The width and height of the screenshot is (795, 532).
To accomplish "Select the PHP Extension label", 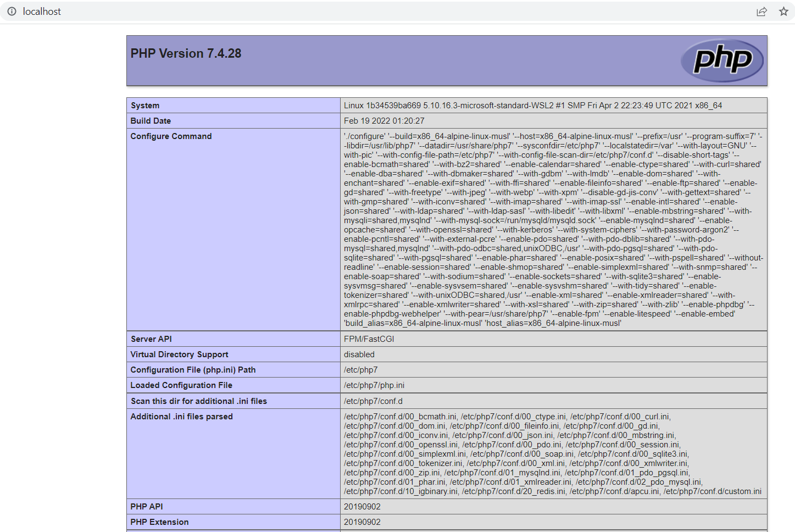I will [159, 522].
